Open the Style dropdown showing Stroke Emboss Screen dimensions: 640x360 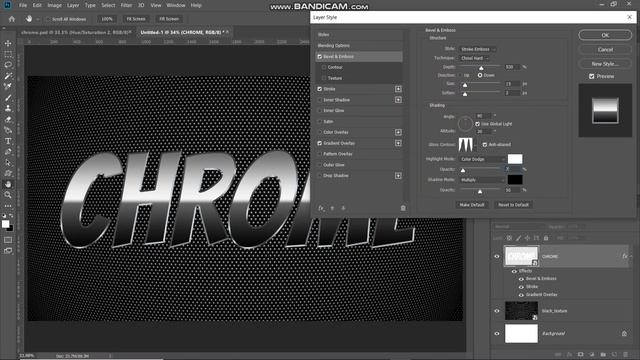[x=477, y=49]
